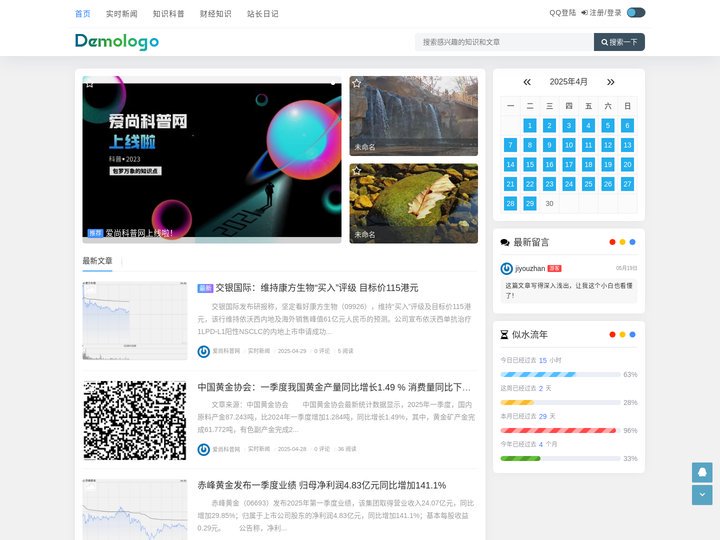
Task: Click the Demologo site logo
Action: [117, 42]
